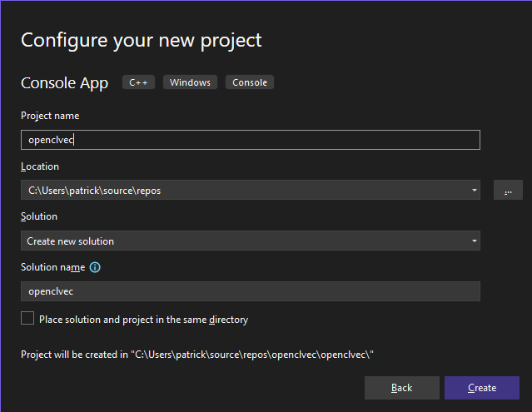This screenshot has width=532, height=412.
Task: Click the C++ tag
Action: tap(138, 82)
